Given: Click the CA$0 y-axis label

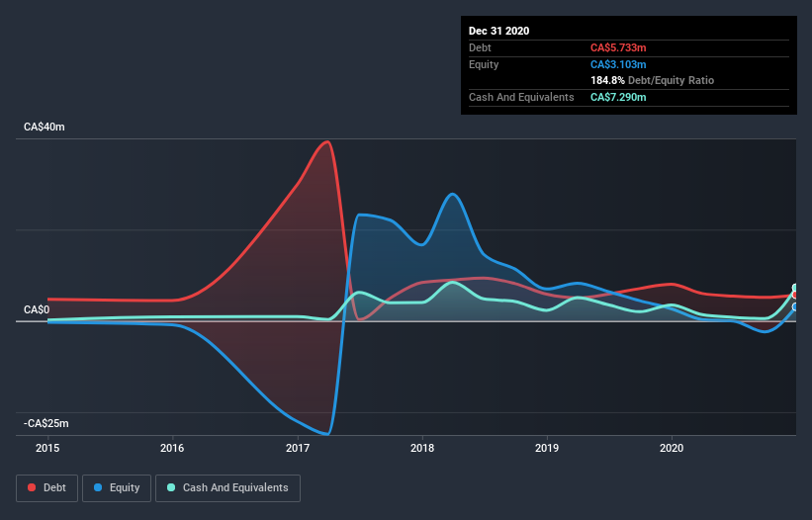Looking at the screenshot, I should click(x=37, y=310).
